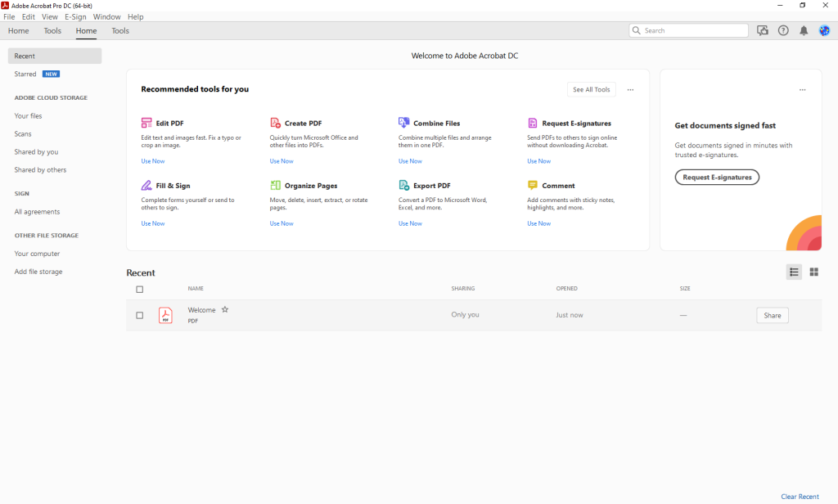The width and height of the screenshot is (838, 504).
Task: Click in the Search field
Action: (689, 30)
